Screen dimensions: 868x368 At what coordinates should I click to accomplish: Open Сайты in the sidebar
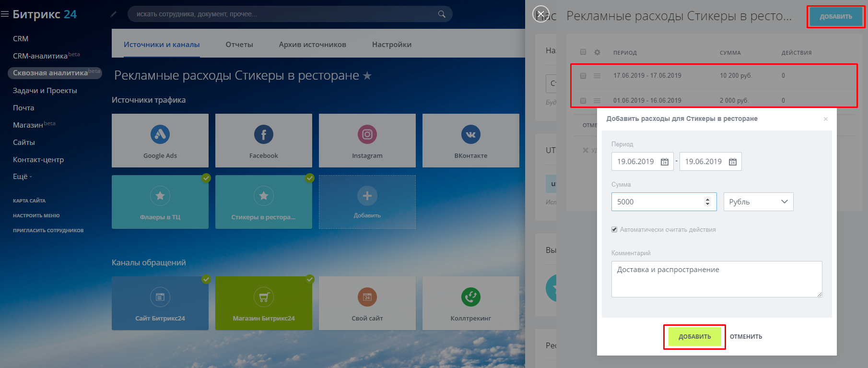point(24,142)
